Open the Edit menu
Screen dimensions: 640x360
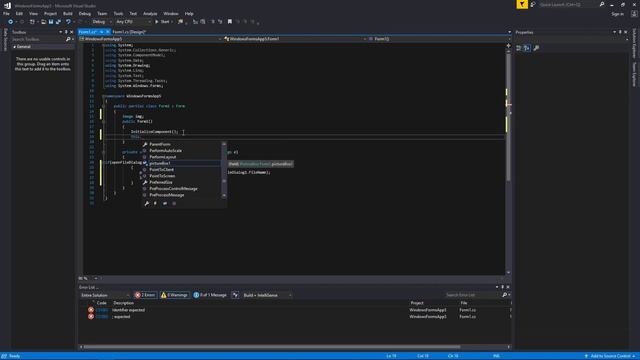pos(19,13)
